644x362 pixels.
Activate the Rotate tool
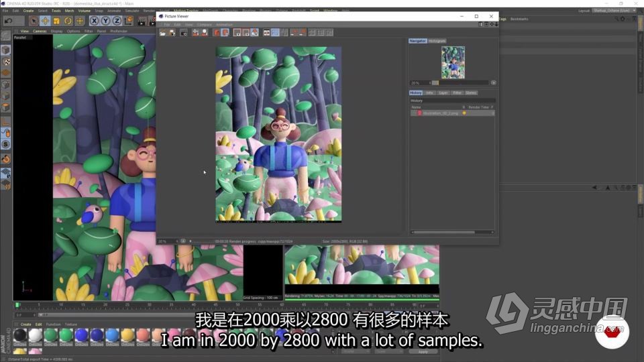pos(68,21)
